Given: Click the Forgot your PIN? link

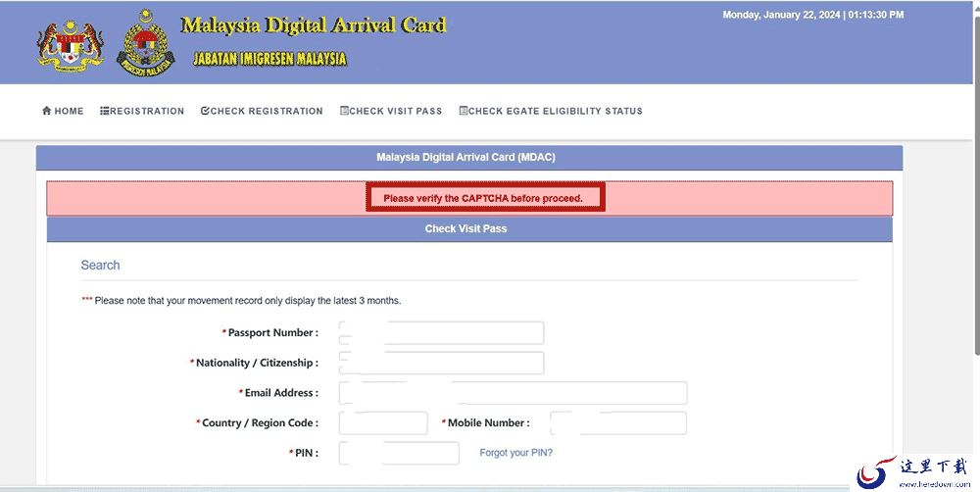Looking at the screenshot, I should click(516, 453).
